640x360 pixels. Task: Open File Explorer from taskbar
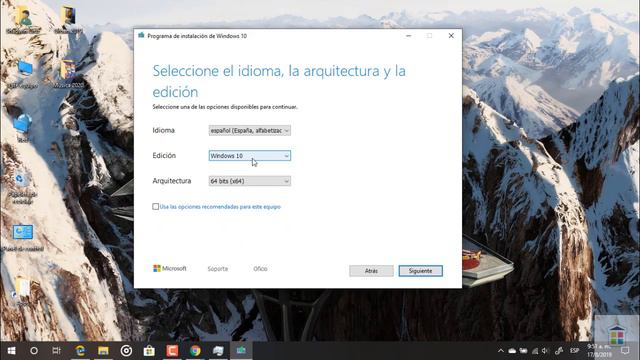[103, 351]
